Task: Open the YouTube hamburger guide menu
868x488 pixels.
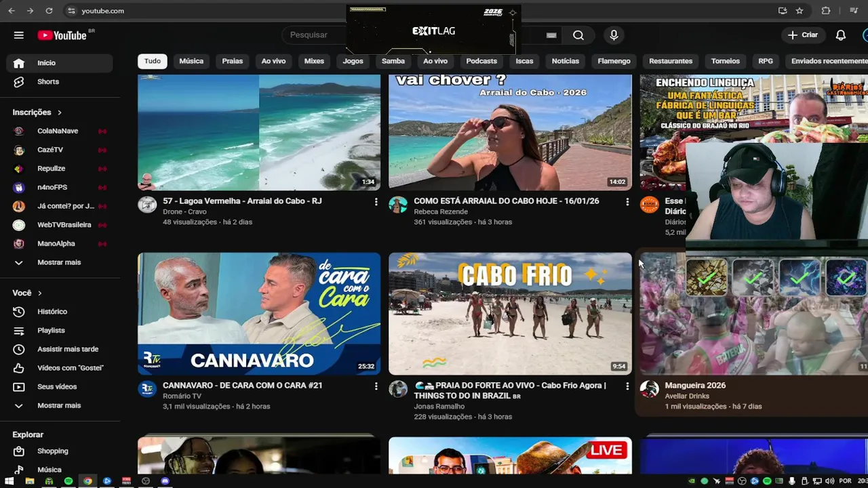Action: pyautogui.click(x=19, y=35)
